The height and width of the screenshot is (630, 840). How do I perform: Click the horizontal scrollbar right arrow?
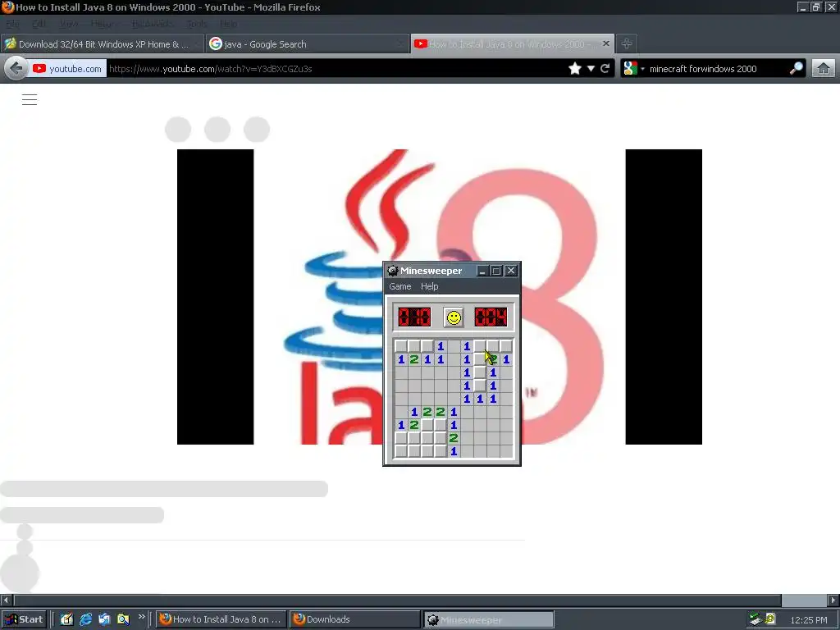833,600
